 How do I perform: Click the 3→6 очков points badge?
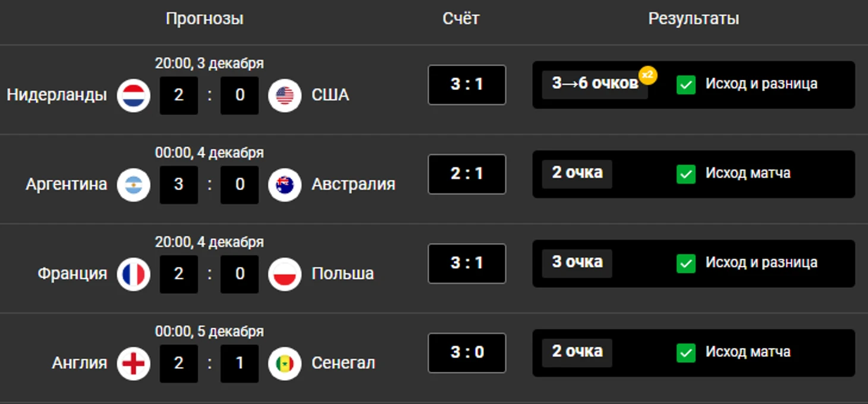click(x=595, y=84)
